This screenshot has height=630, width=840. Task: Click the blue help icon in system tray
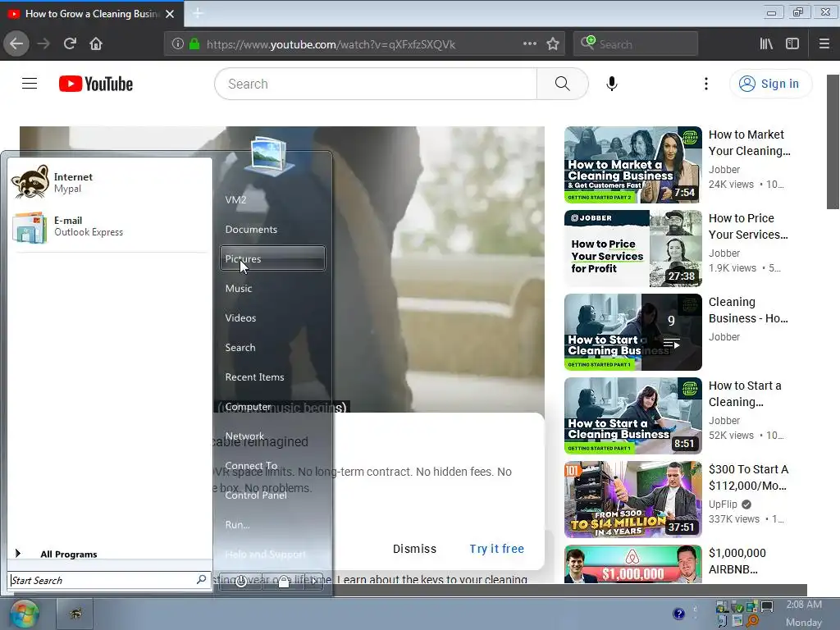(x=678, y=614)
